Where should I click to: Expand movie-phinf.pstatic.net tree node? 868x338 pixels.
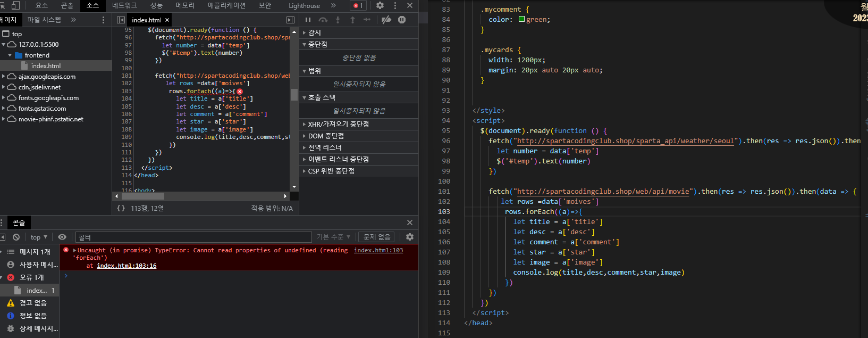coord(4,119)
